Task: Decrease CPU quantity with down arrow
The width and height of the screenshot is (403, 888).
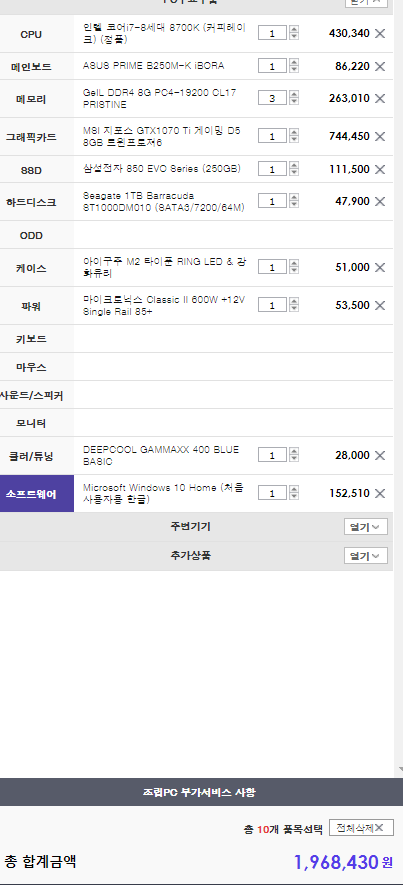Action: (294, 36)
